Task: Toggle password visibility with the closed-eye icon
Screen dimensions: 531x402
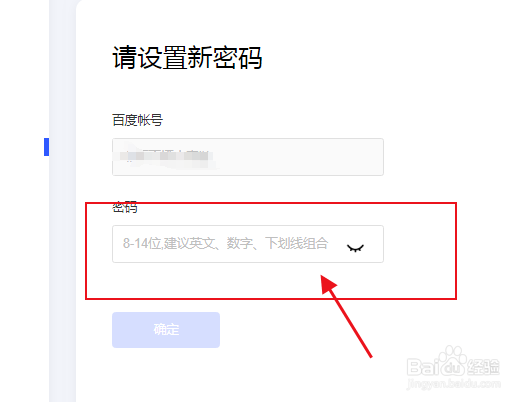Action: tap(355, 248)
